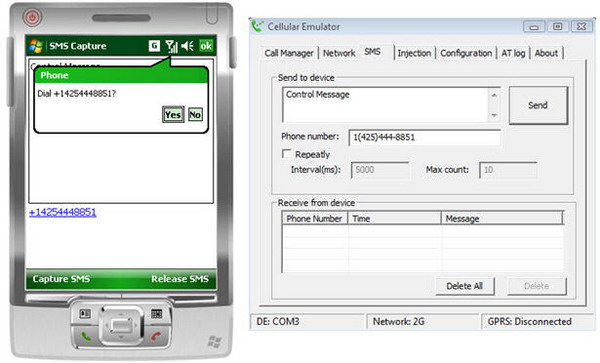
Task: Tap the speaker volume icon on phone
Action: (188, 46)
